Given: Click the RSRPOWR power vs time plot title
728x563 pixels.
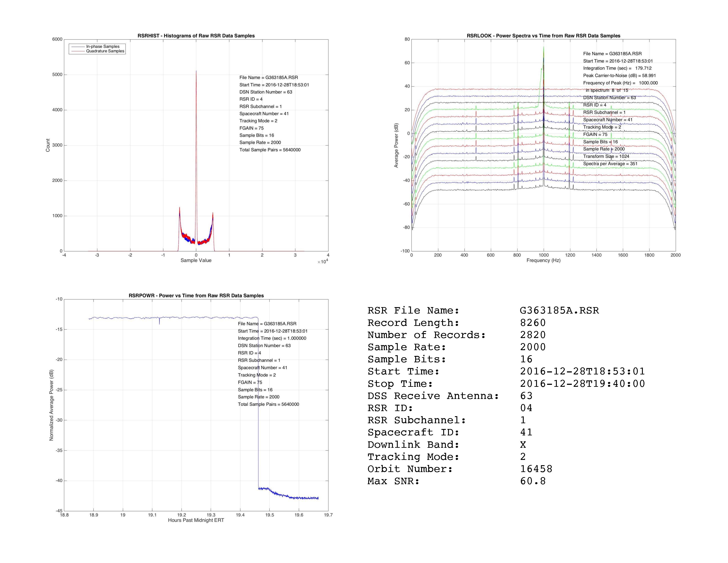Looking at the screenshot, I should click(x=196, y=295).
